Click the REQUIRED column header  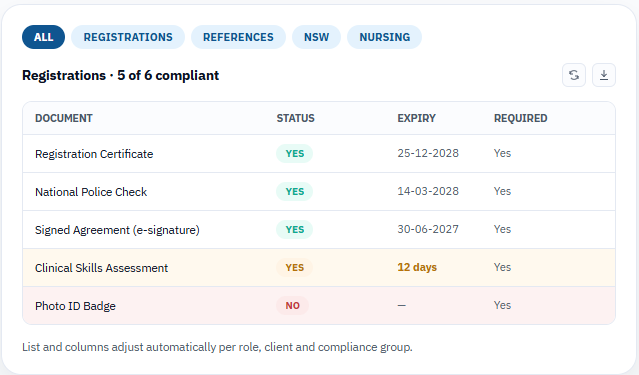(520, 118)
